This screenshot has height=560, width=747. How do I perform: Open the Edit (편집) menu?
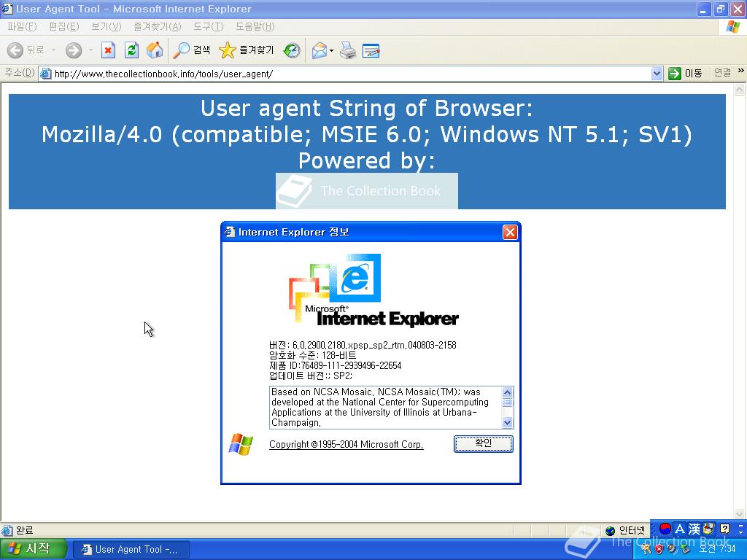[64, 27]
